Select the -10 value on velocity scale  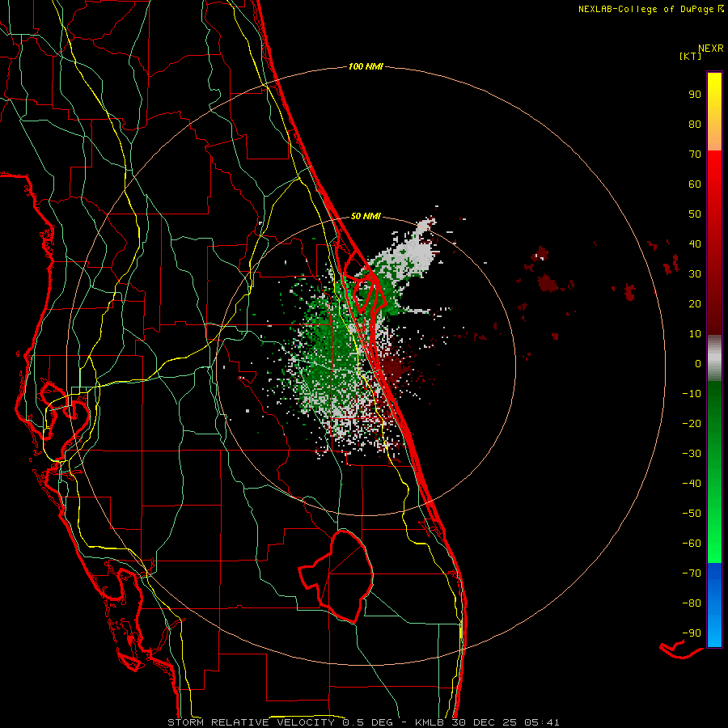tap(692, 394)
